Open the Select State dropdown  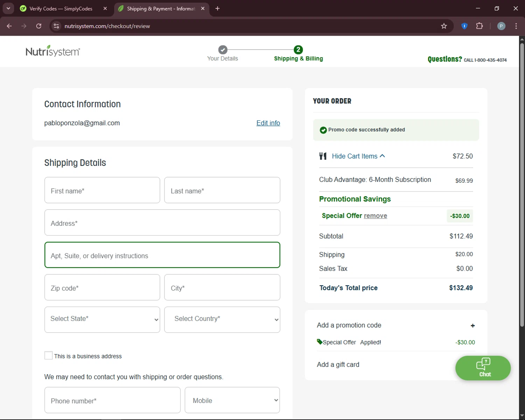coord(102,319)
